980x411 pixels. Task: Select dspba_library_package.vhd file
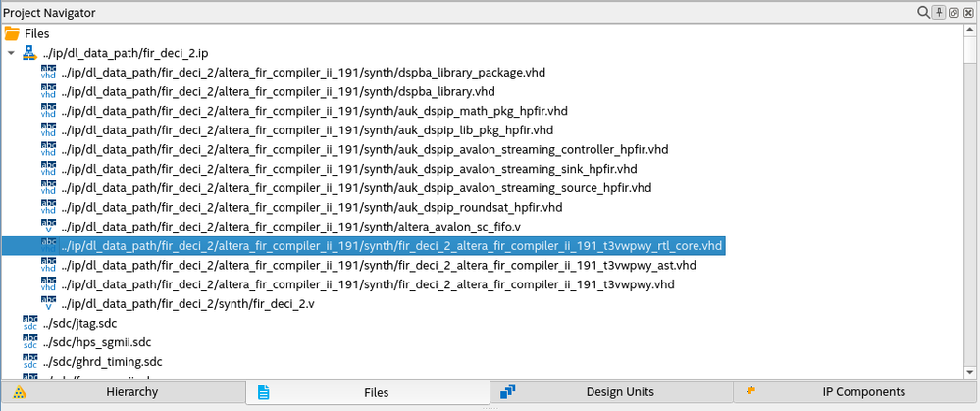(303, 73)
